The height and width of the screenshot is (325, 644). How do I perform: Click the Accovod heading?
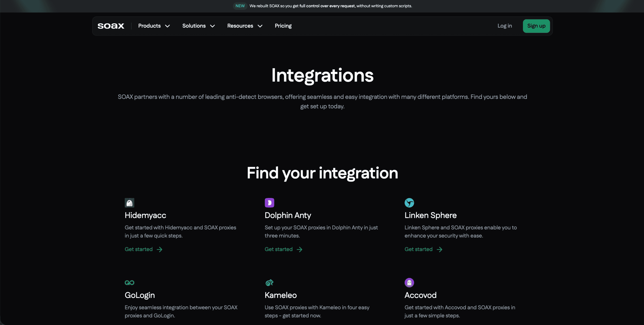pos(420,295)
